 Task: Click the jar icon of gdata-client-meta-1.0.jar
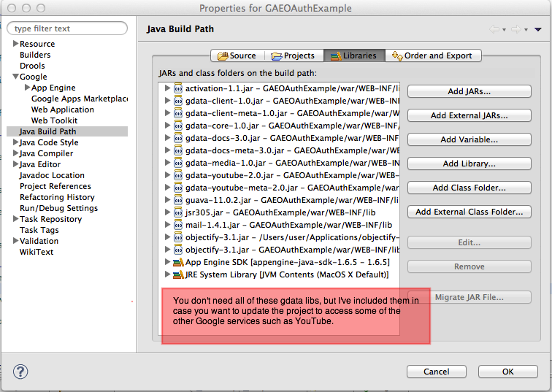pyautogui.click(x=178, y=113)
